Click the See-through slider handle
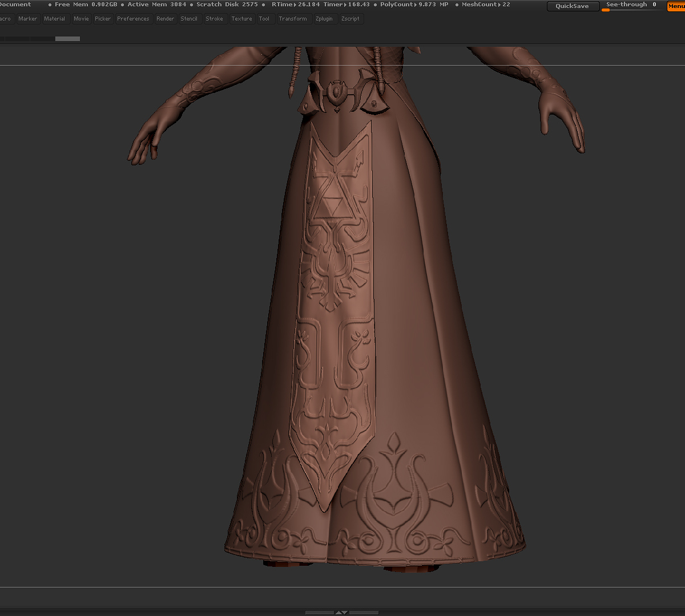 [x=606, y=10]
